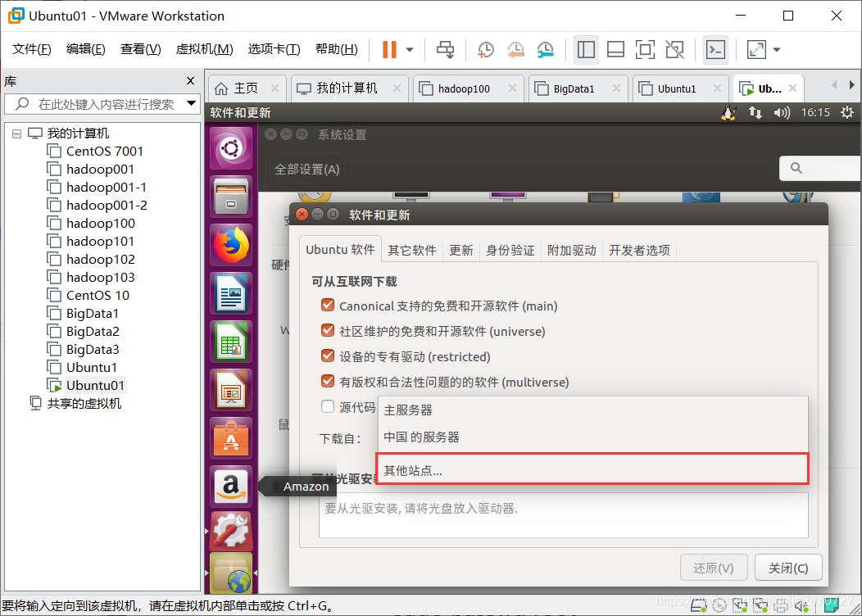
Task: Close the hadoop100 tab
Action: coord(512,88)
